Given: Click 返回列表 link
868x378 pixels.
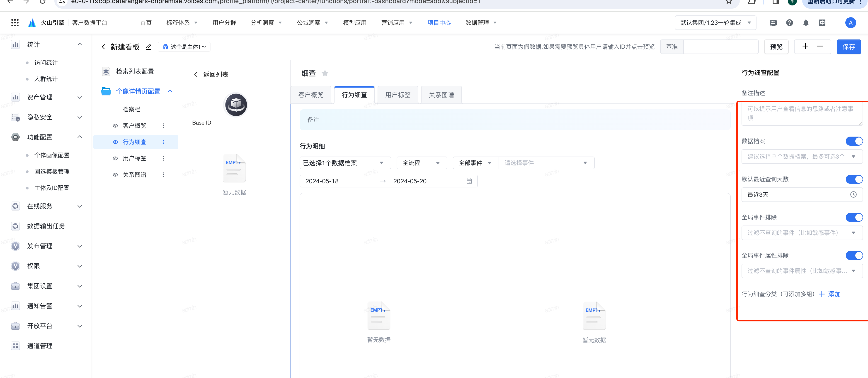Looking at the screenshot, I should click(211, 74).
